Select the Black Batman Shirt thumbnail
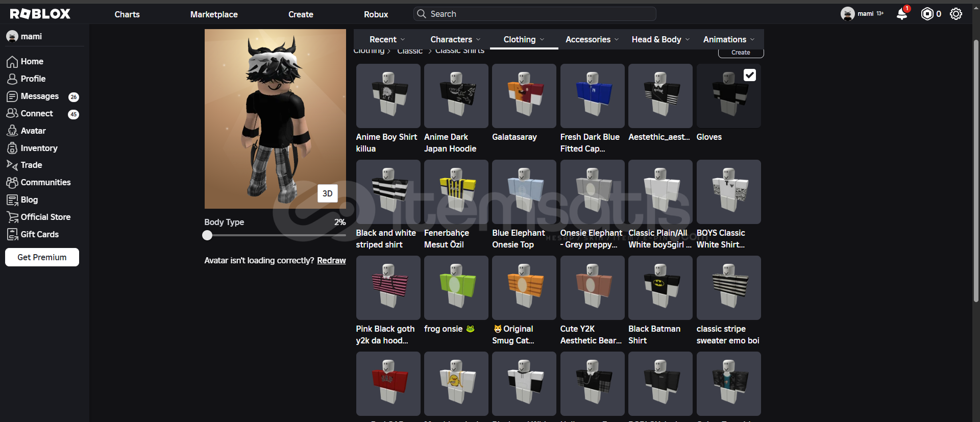980x422 pixels. 660,288
